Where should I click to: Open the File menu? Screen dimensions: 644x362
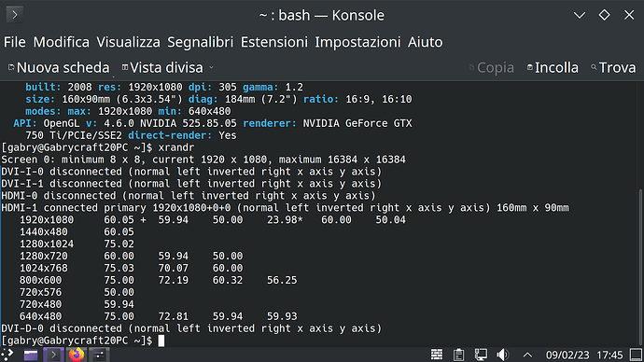14,42
